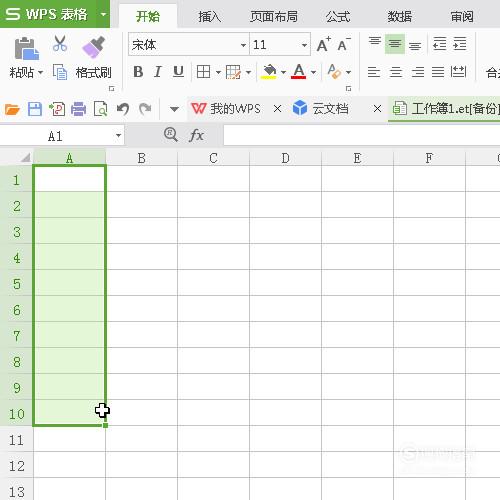
Task: Close the 云文档 tab
Action: coord(377,109)
